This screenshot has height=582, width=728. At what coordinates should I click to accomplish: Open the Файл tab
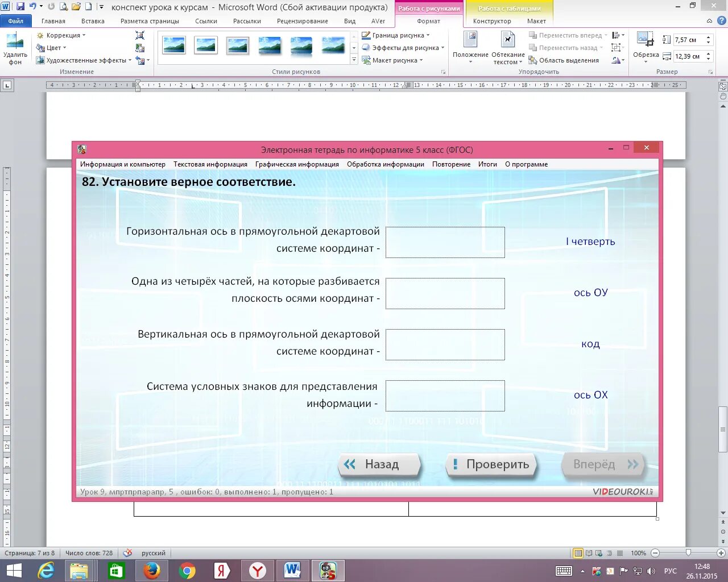(16, 21)
